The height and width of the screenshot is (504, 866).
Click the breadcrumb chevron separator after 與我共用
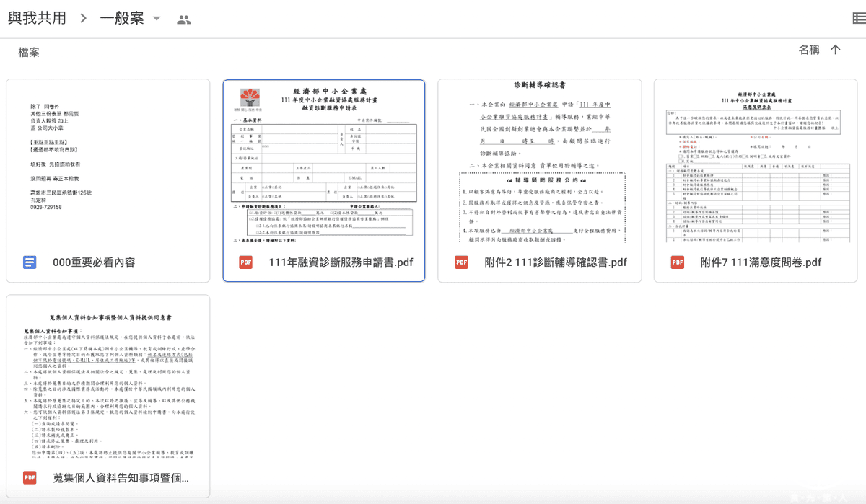(x=84, y=19)
